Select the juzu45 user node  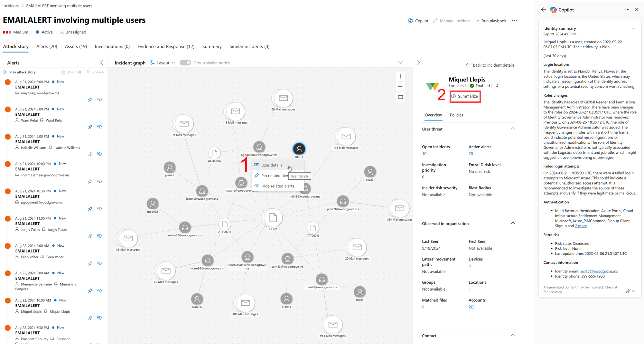(170, 167)
